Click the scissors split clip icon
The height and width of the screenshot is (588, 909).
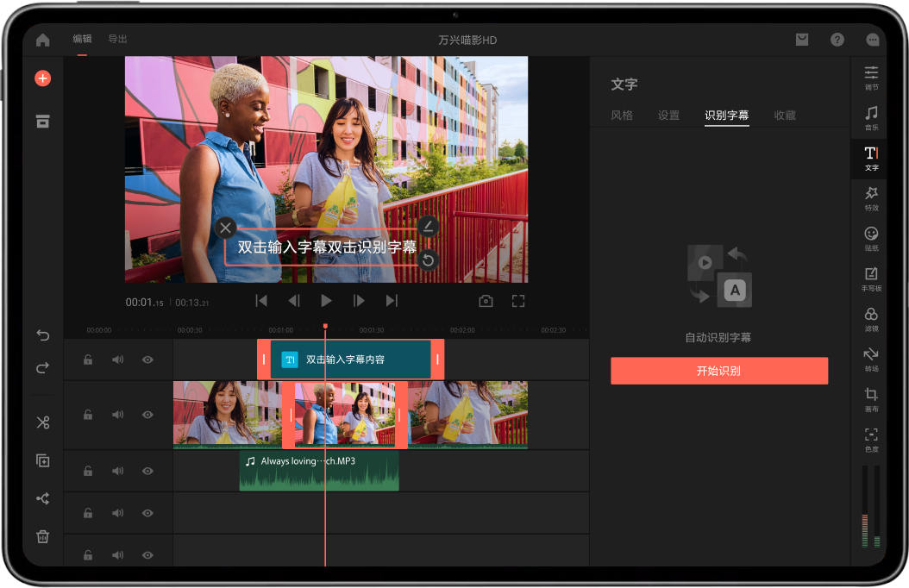coord(42,422)
